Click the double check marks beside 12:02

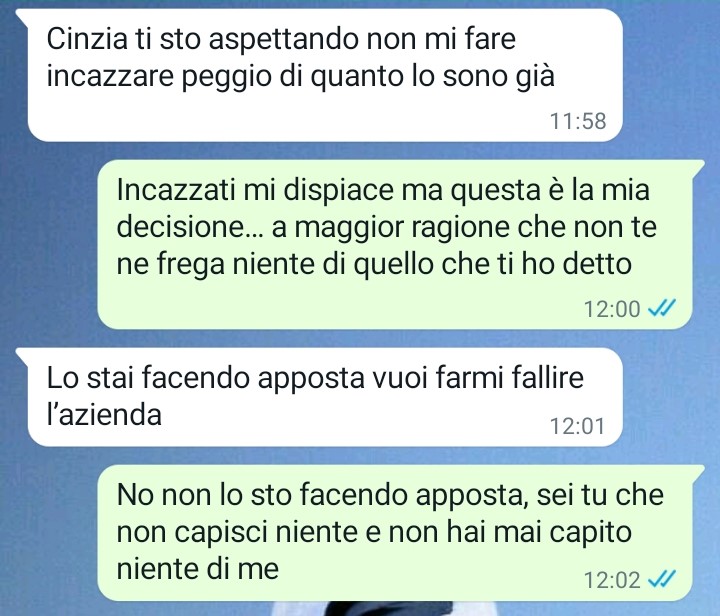point(662,579)
